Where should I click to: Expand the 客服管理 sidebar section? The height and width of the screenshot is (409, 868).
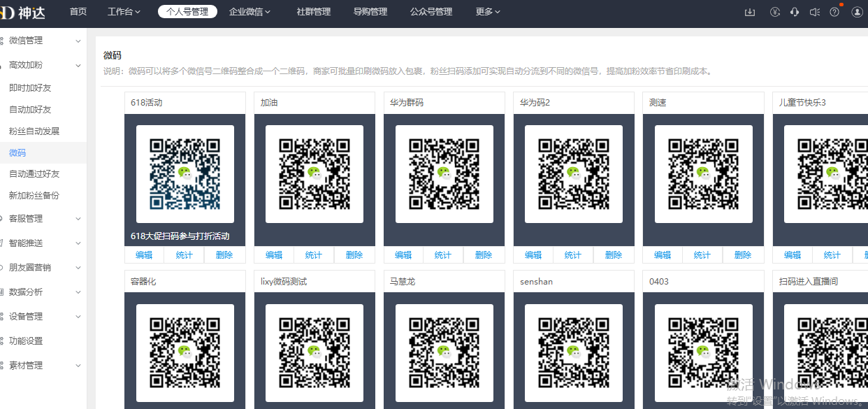click(x=43, y=219)
